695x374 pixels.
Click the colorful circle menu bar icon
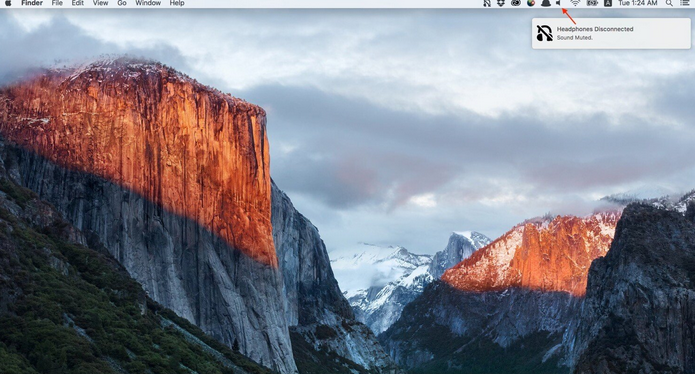pos(531,3)
